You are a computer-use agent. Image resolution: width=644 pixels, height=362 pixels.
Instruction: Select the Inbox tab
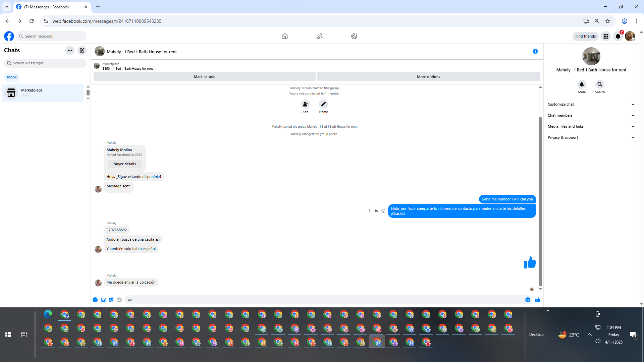pyautogui.click(x=12, y=77)
